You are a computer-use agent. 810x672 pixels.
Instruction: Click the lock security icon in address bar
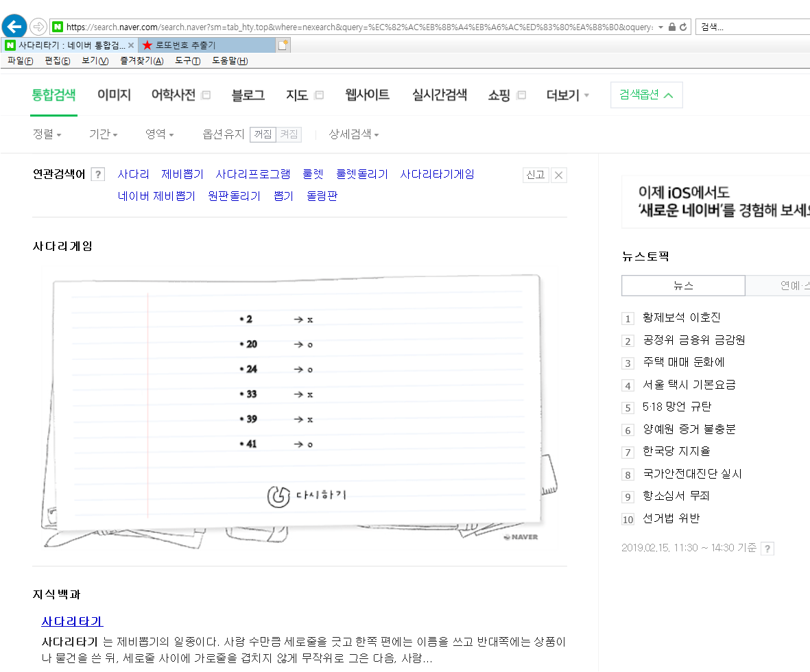671,27
